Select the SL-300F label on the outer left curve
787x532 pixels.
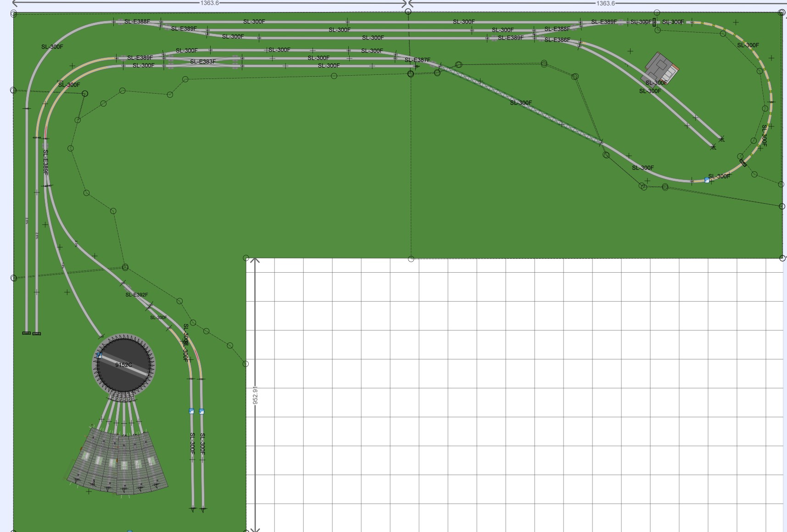coord(52,47)
